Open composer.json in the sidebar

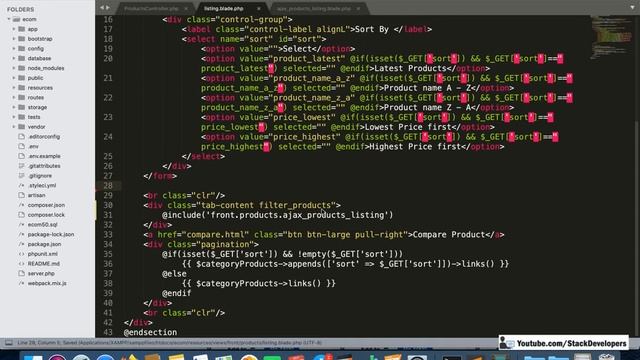(46, 205)
